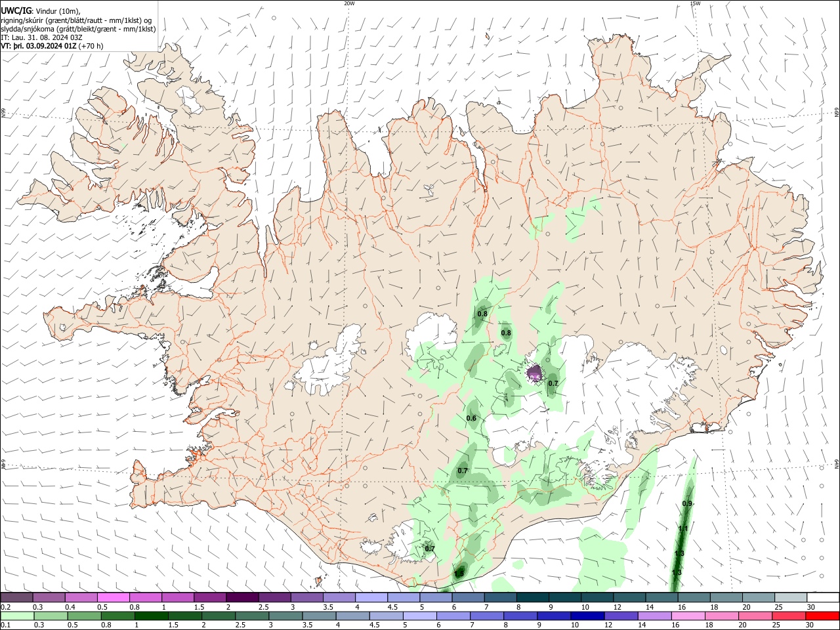
Task: Pick the dark purple snow swatch from 2 to 2.5
Action: click(x=242, y=597)
